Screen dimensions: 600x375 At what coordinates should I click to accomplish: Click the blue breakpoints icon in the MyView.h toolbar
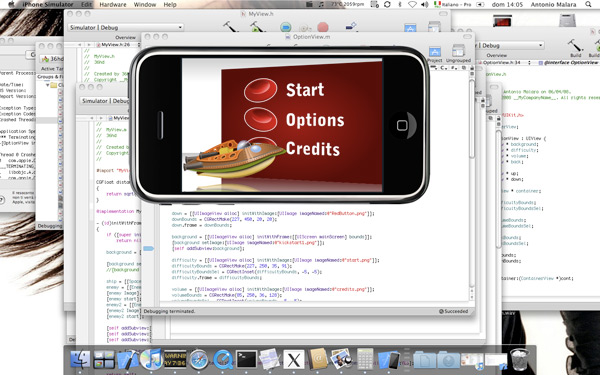[285, 27]
